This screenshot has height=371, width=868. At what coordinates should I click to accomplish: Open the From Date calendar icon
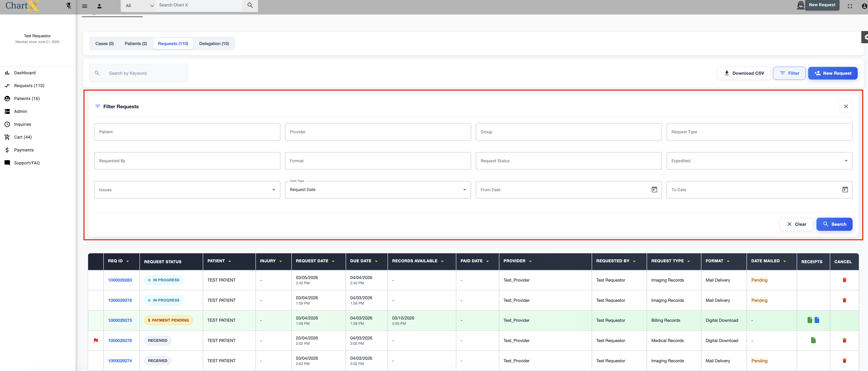(654, 190)
